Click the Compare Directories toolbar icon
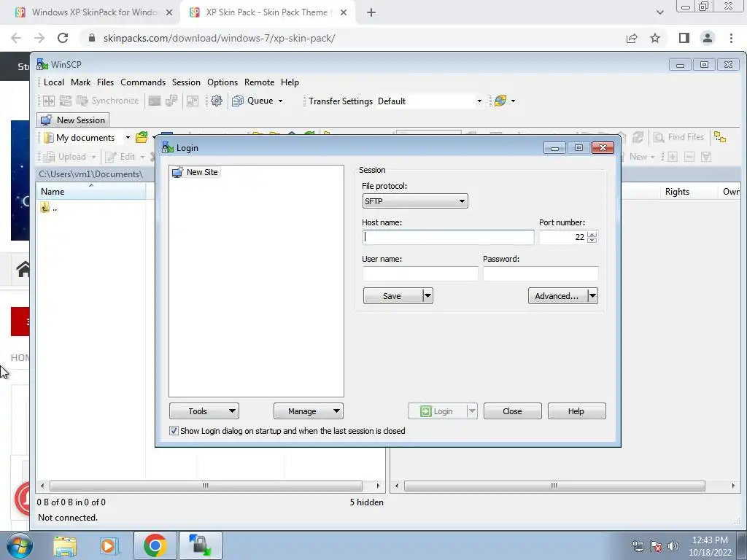Screen dimensions: 747x560 [x=49, y=101]
